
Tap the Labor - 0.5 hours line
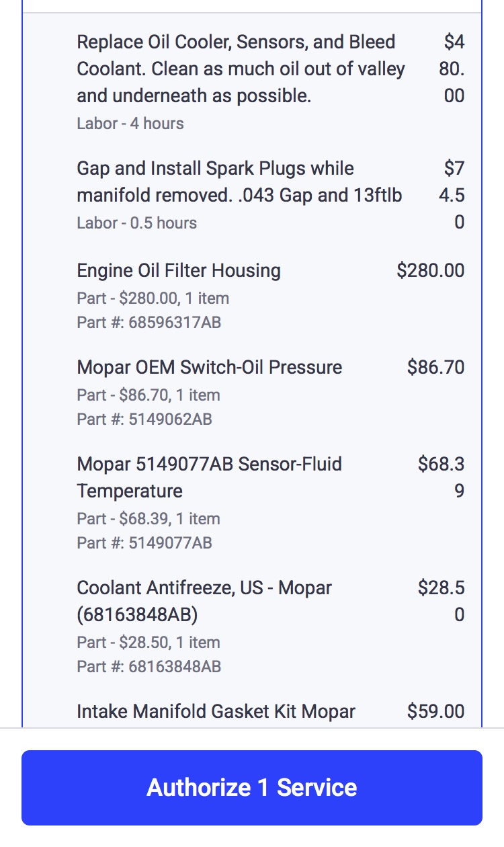137,223
